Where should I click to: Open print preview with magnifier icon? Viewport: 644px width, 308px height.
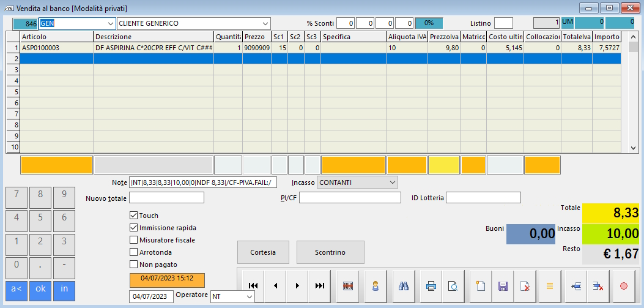[453, 285]
